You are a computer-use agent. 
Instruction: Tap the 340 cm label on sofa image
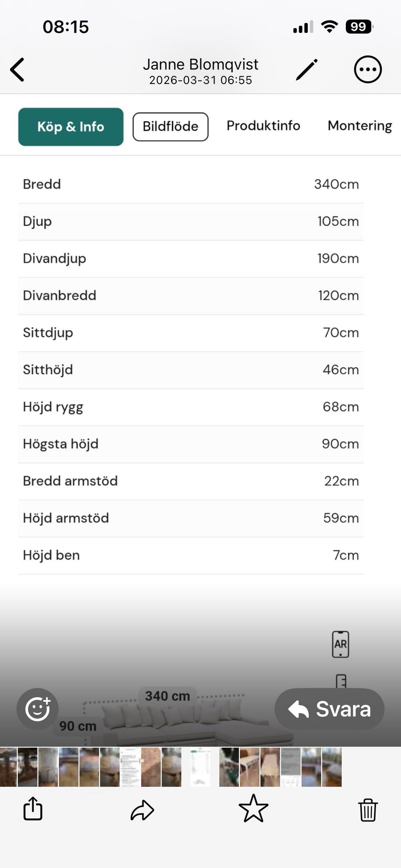pos(168,696)
